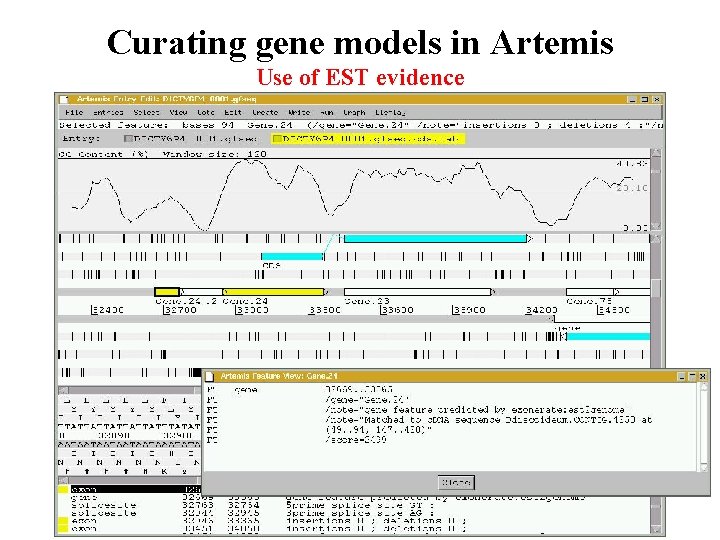
Task: Click 'Selected feature' status line text
Action: 114,125
